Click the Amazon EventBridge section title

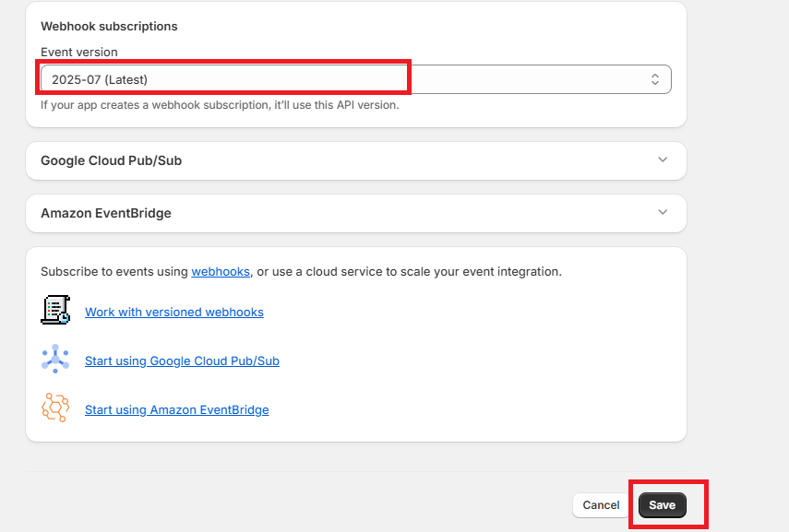click(106, 213)
